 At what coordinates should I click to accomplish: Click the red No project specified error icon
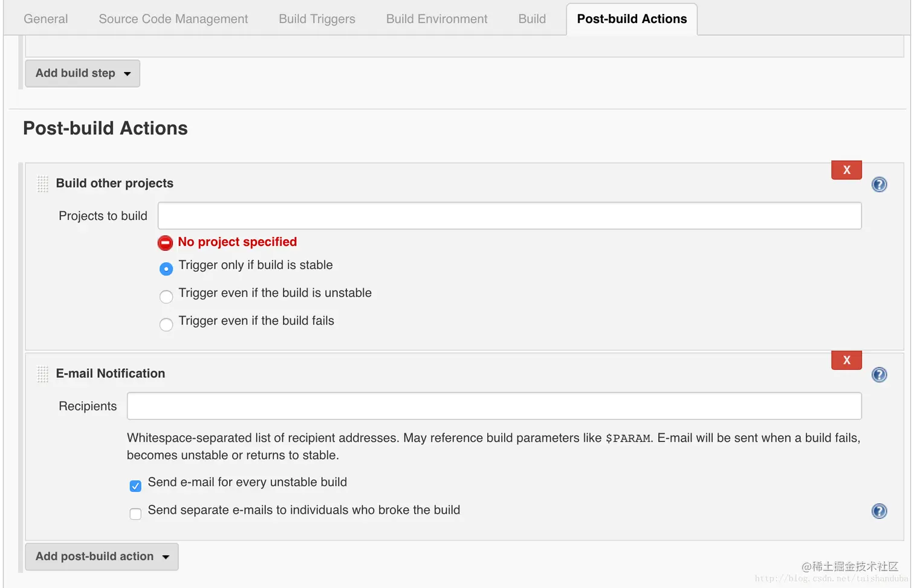[x=165, y=243]
